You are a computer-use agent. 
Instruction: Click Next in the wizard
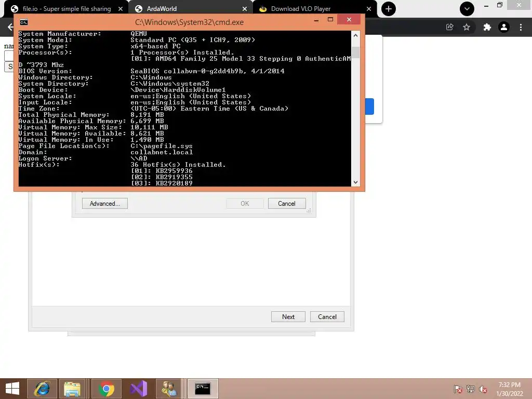point(288,316)
